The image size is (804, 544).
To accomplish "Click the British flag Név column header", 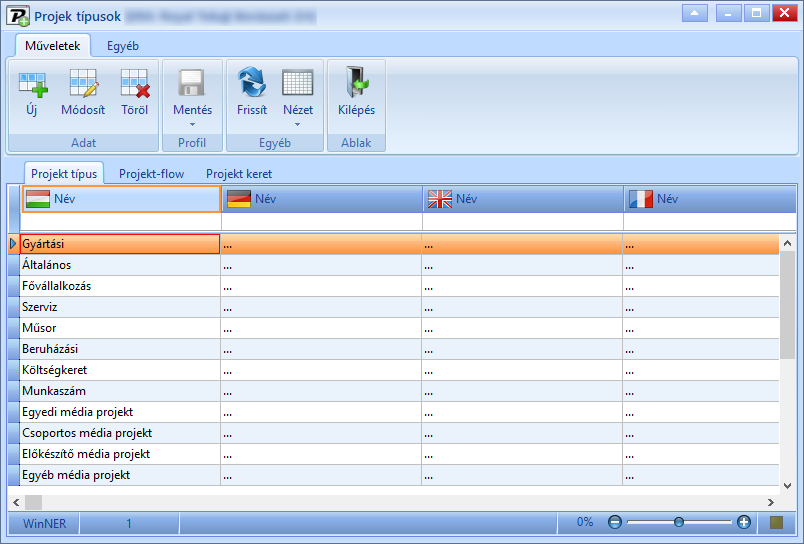I will point(523,199).
